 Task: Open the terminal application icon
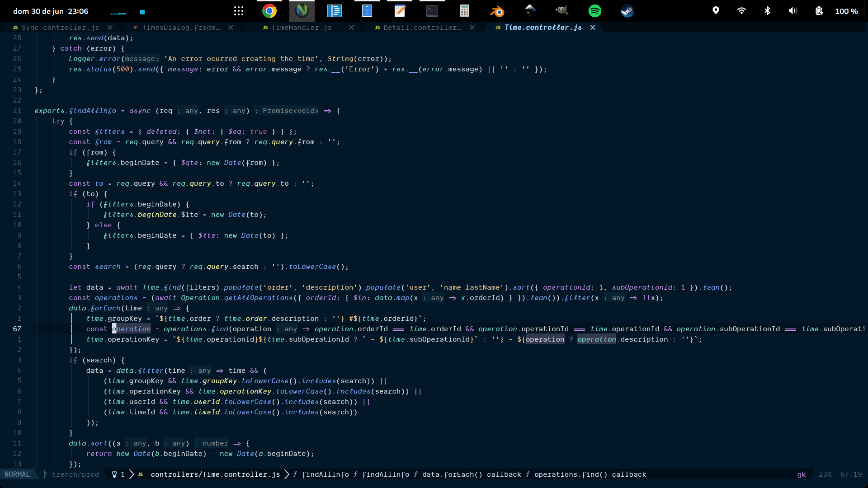point(432,11)
